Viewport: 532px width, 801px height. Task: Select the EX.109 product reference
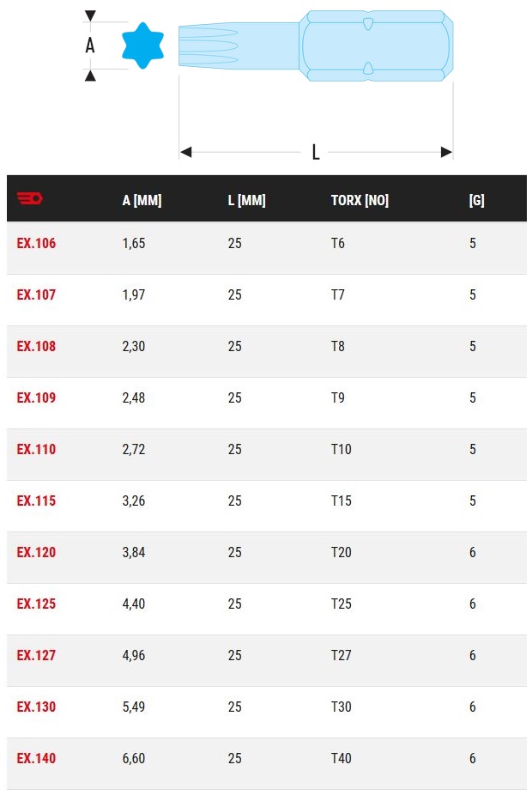[36, 398]
